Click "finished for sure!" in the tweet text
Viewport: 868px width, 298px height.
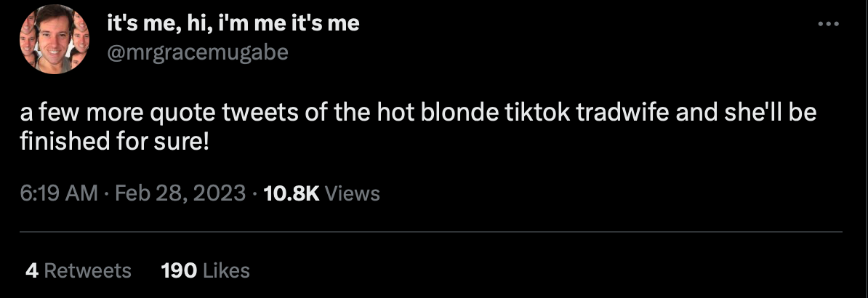tap(115, 141)
